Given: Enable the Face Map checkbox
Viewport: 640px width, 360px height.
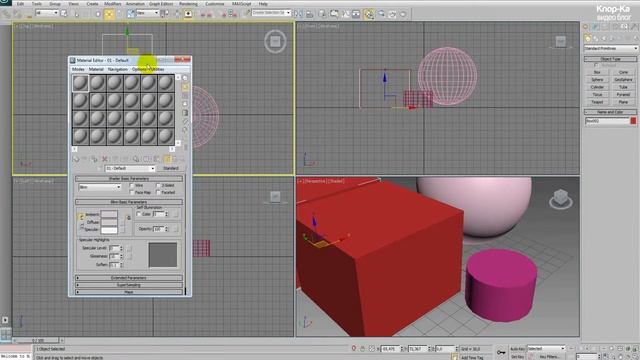Looking at the screenshot, I should 132,192.
